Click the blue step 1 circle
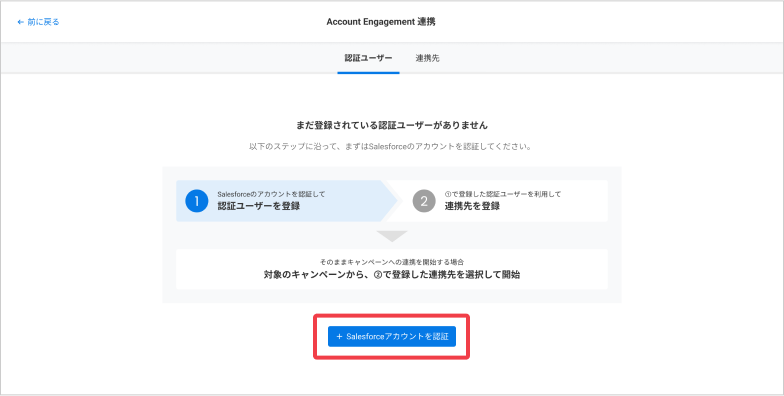Image resolution: width=784 pixels, height=396 pixels. (x=196, y=201)
